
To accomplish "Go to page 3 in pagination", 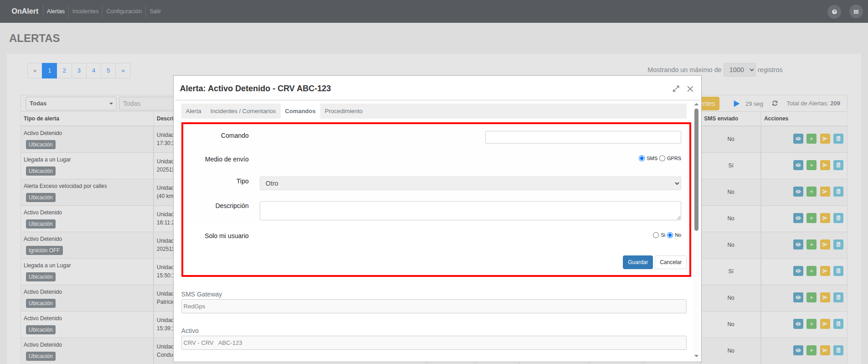I will click(79, 71).
